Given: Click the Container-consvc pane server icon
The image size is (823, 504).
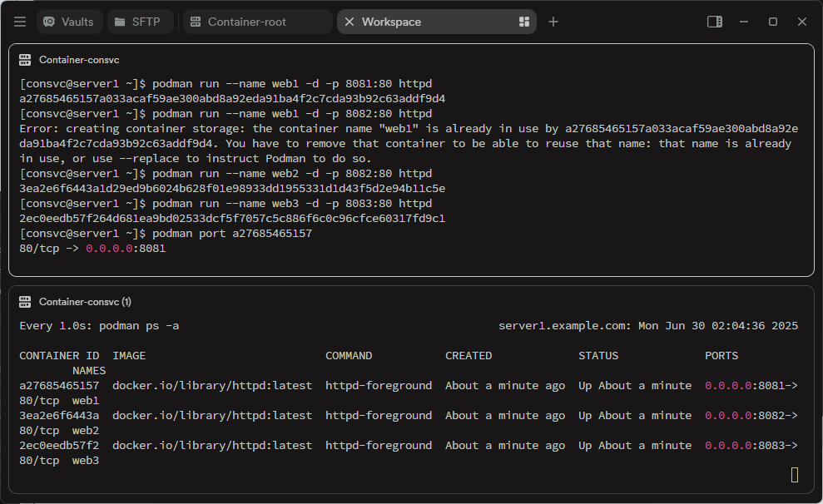Looking at the screenshot, I should coord(25,60).
